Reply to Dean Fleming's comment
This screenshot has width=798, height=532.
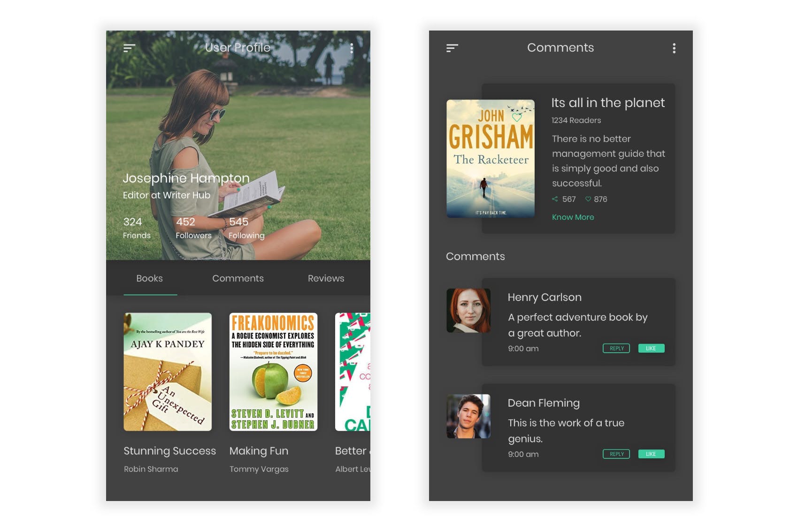click(615, 454)
